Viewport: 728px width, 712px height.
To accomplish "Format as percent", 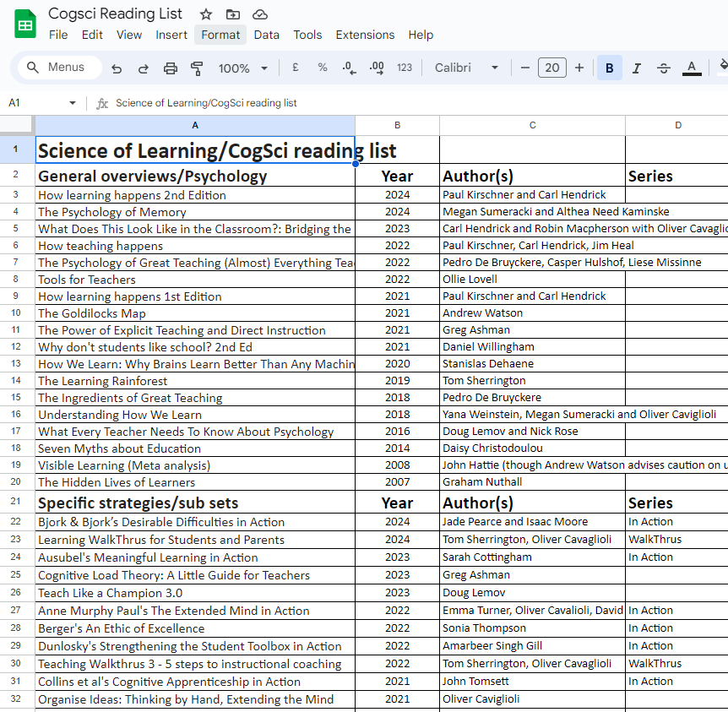I will tap(323, 68).
